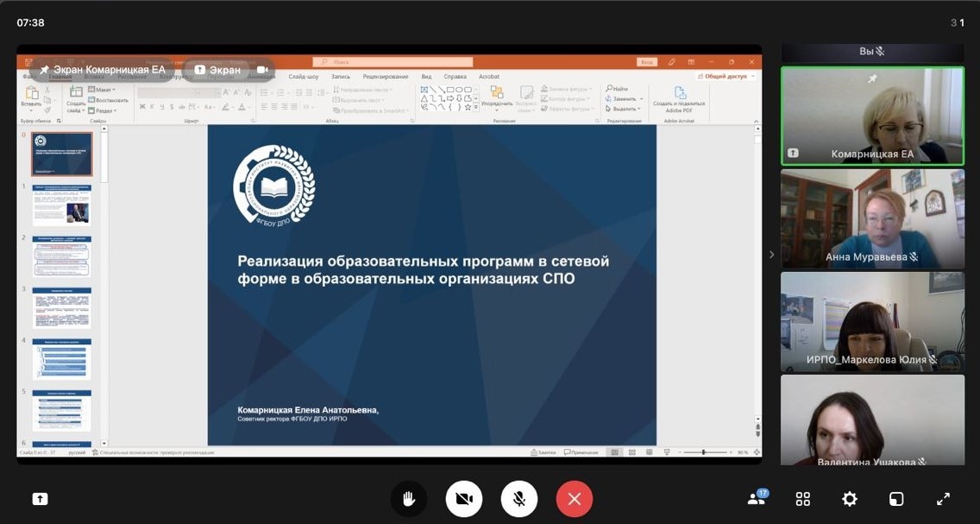
Task: Unmute the microphone
Action: 518,499
